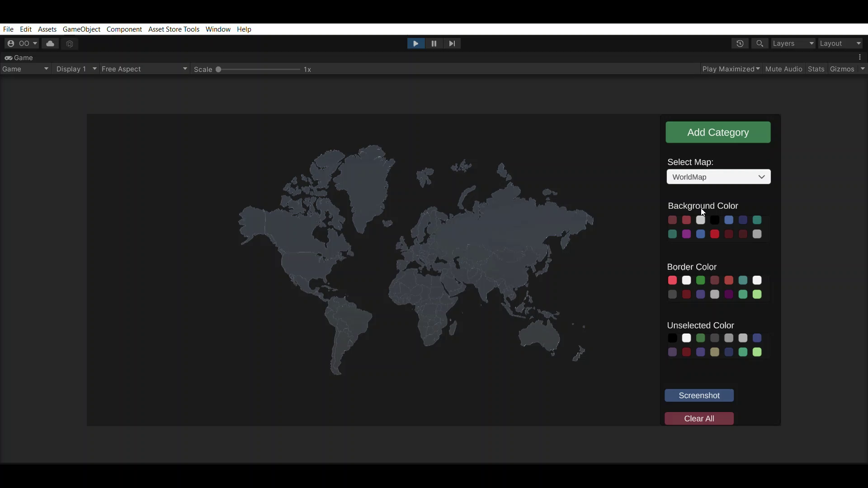
Task: Pick the black Background Color swatch
Action: coord(715,220)
